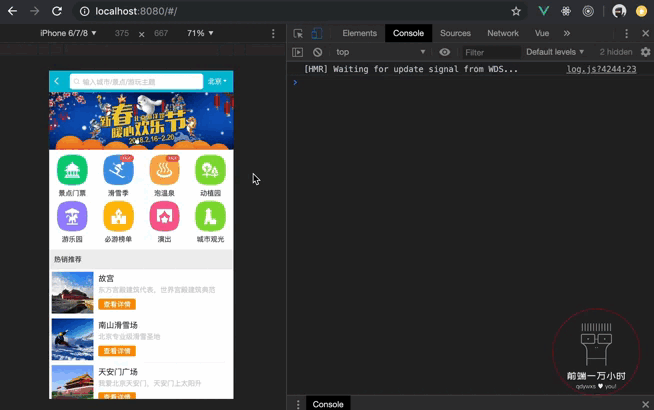Viewport: 654px width, 410px height.
Task: Switch to the Network tab
Action: click(x=503, y=33)
